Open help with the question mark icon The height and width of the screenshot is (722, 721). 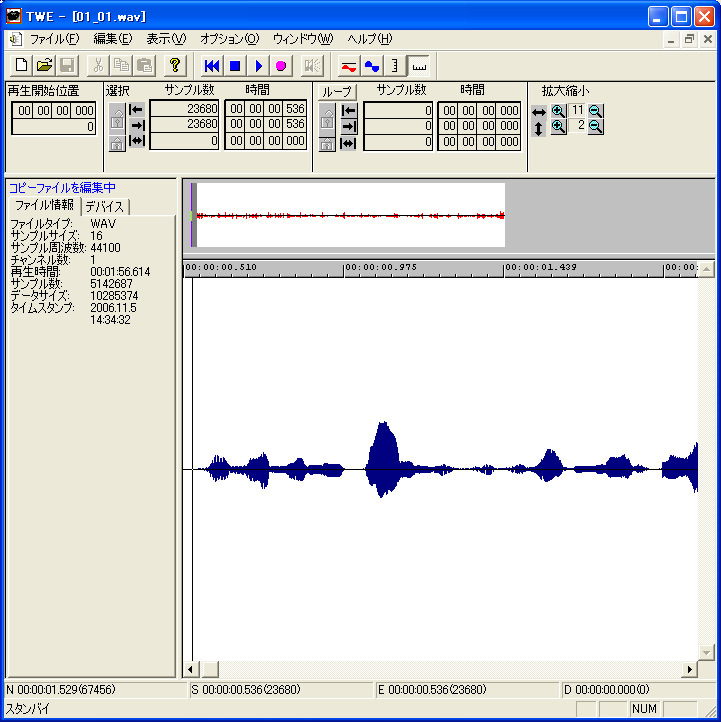[x=175, y=66]
